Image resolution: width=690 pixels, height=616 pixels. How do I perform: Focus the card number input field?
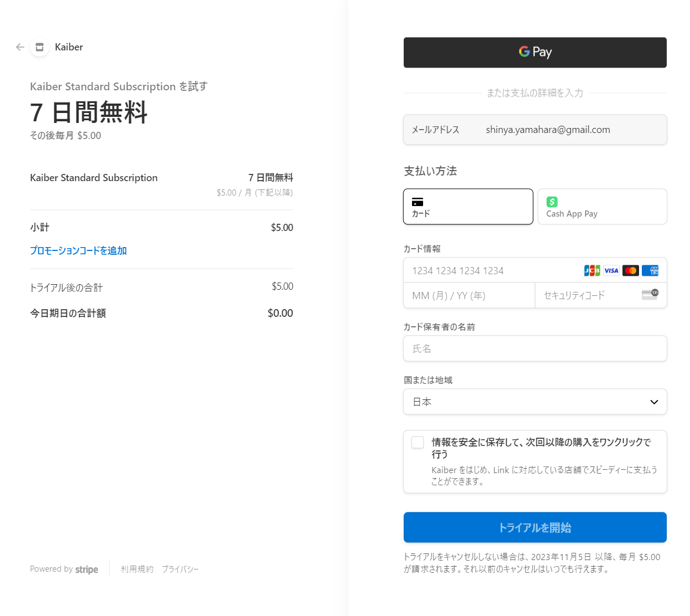pos(493,270)
